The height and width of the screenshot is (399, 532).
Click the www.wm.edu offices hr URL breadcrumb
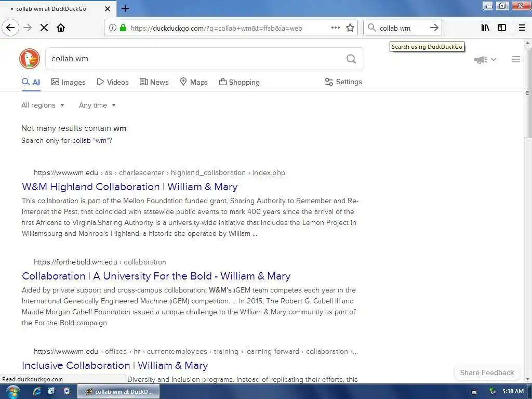(195, 352)
